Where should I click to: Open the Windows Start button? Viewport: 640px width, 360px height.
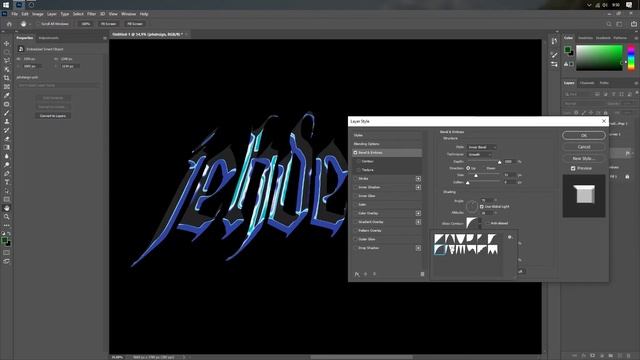point(6,5)
